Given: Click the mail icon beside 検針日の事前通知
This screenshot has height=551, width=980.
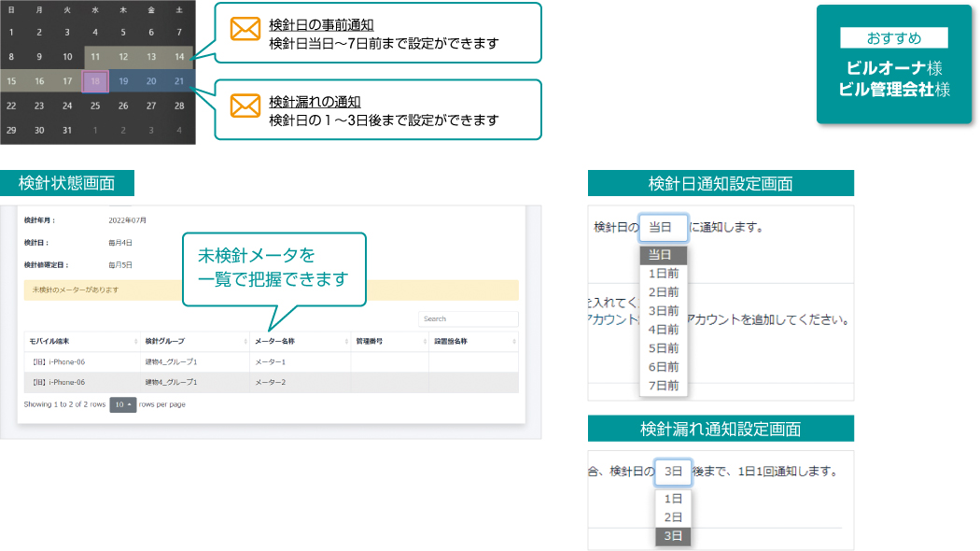Looking at the screenshot, I should click(245, 29).
